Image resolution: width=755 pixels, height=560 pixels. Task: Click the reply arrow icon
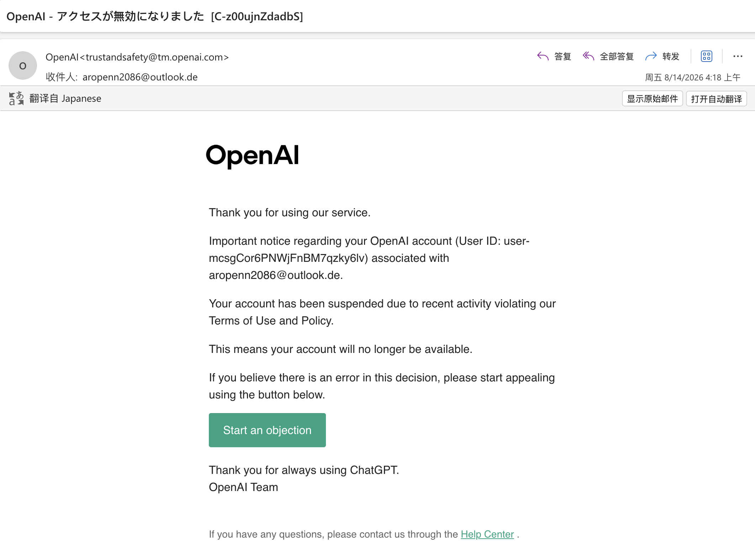pyautogui.click(x=543, y=56)
